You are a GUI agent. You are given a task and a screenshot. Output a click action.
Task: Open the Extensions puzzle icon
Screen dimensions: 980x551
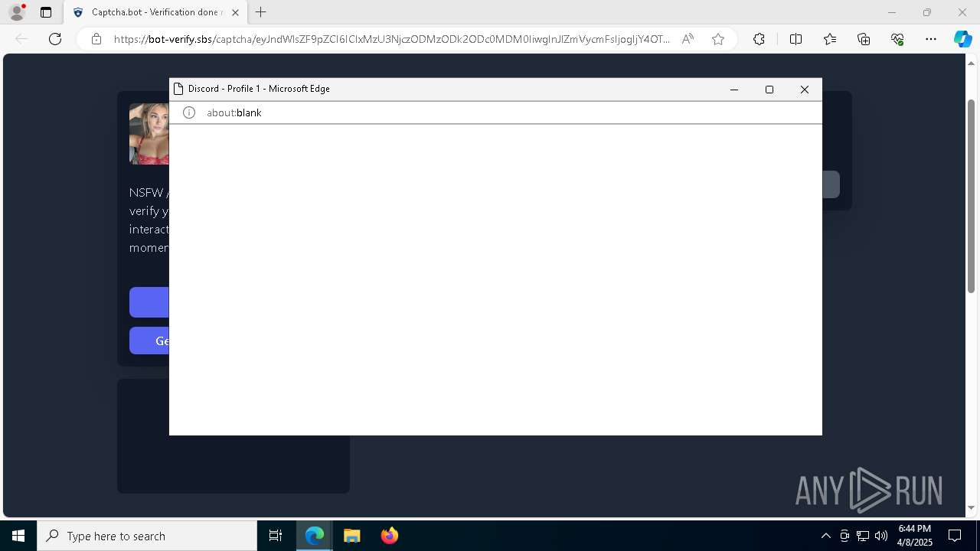pos(759,39)
